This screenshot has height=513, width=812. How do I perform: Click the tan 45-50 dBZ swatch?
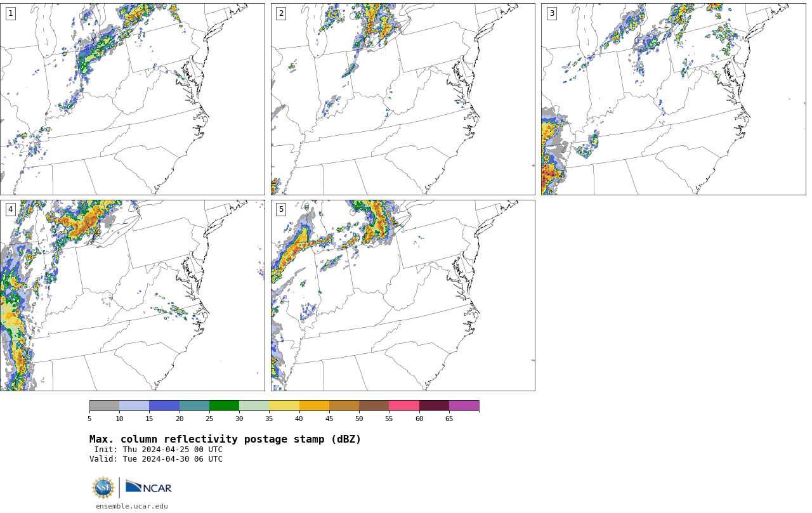pos(344,406)
